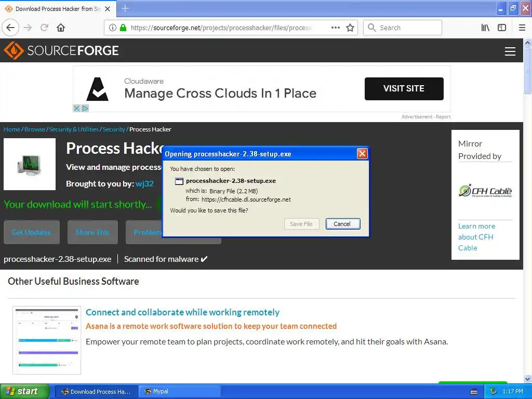Click the Share This button
This screenshot has width=532, height=399.
point(92,232)
